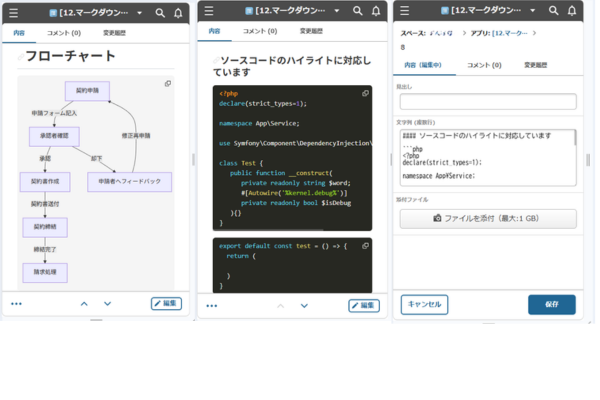Expand app title dropdown in middle panel
This screenshot has height=400, width=600.
(x=337, y=11)
